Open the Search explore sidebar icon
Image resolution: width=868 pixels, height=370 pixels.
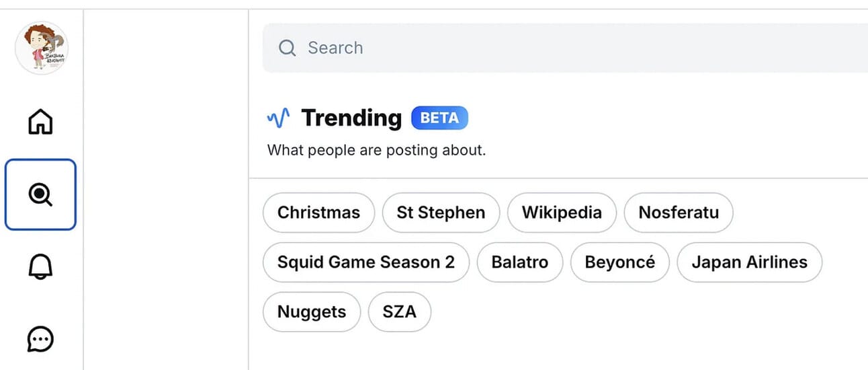coord(40,194)
